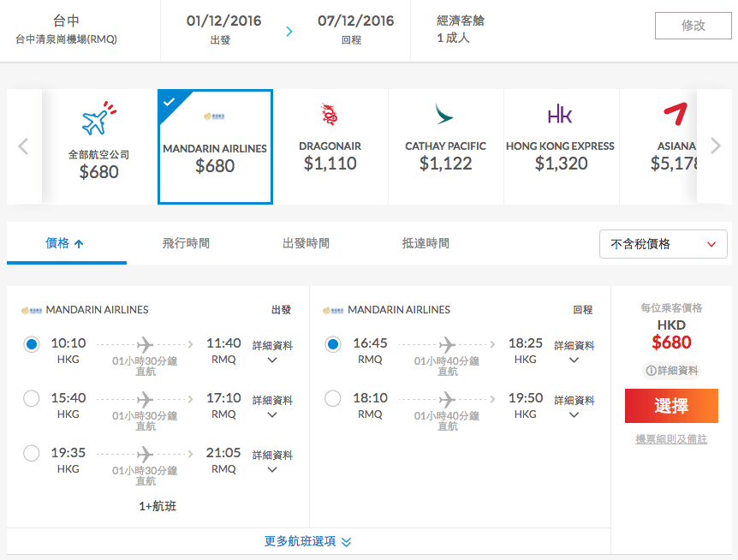The height and width of the screenshot is (560, 738).
Task: Click the red 選擇 select button
Action: (671, 406)
